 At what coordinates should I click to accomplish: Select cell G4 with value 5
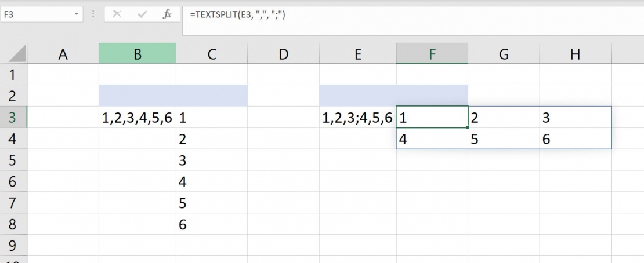504,138
